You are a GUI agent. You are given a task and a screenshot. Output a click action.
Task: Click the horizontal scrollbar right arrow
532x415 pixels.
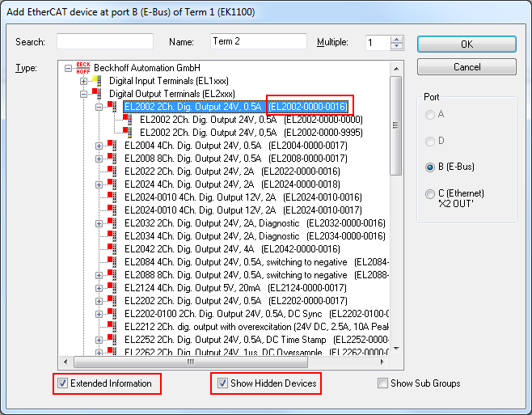[x=382, y=362]
